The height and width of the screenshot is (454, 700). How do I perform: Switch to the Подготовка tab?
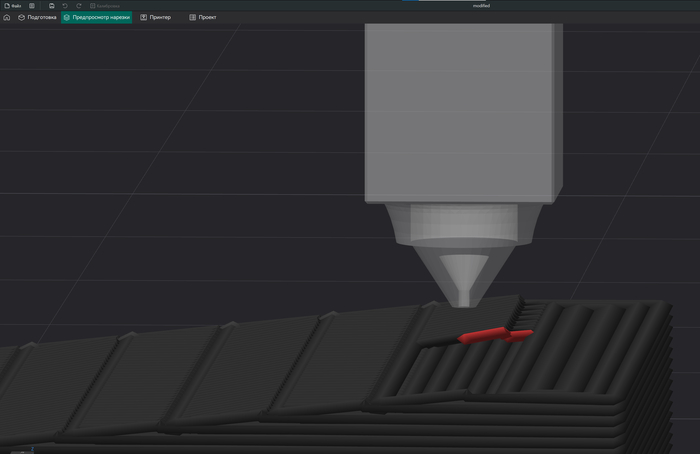tap(38, 17)
